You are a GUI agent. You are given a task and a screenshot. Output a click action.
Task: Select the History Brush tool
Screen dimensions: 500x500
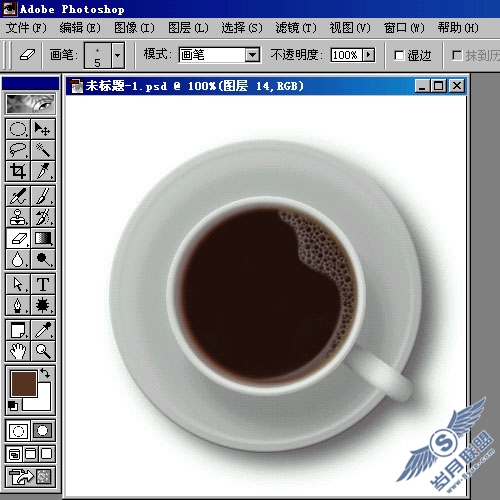[43, 217]
